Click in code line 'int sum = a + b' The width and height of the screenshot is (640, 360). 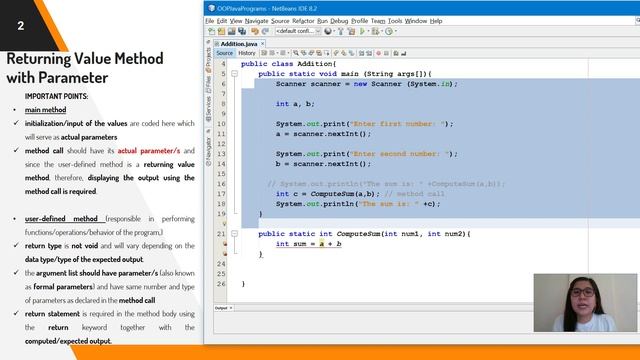tap(308, 244)
